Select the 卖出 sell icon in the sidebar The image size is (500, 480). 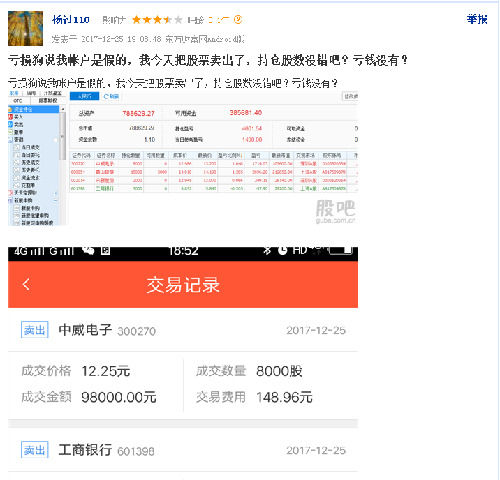click(x=11, y=124)
